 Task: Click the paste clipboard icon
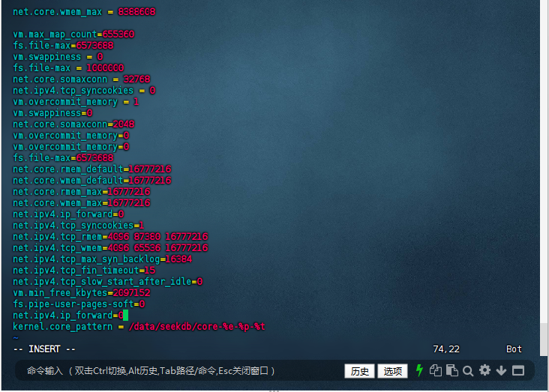pyautogui.click(x=451, y=370)
